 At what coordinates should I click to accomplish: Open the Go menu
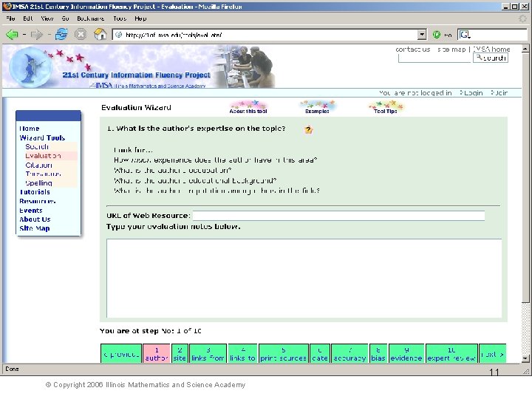65,18
